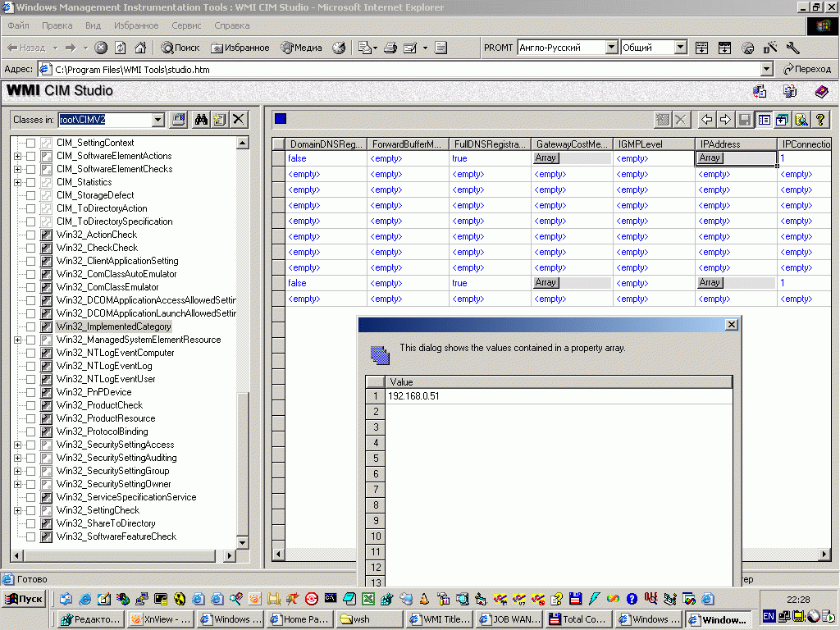
Task: Open the Англо-Русский translation direction dropdown
Action: coord(611,48)
